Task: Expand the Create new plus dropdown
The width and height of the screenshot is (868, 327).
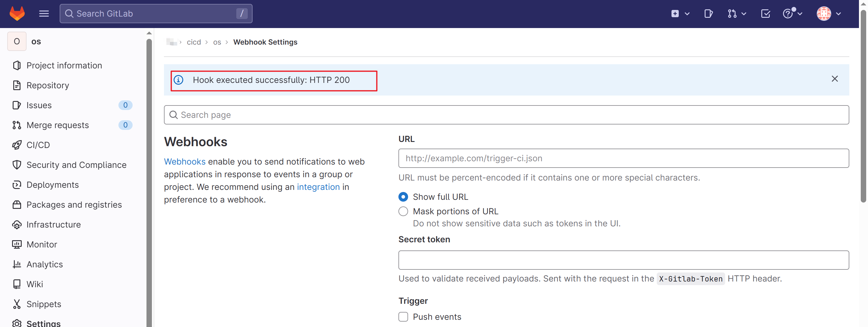Action: pyautogui.click(x=680, y=14)
